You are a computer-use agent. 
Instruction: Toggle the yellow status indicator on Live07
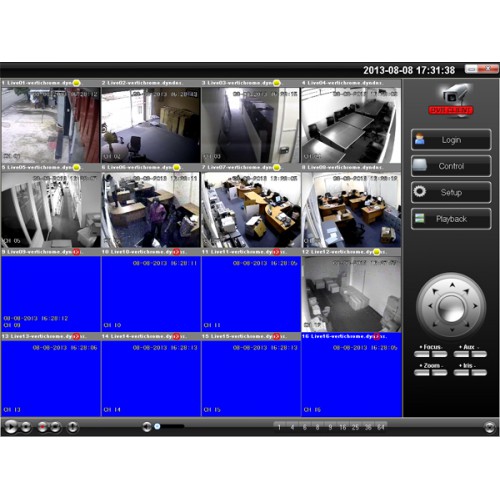(276, 167)
